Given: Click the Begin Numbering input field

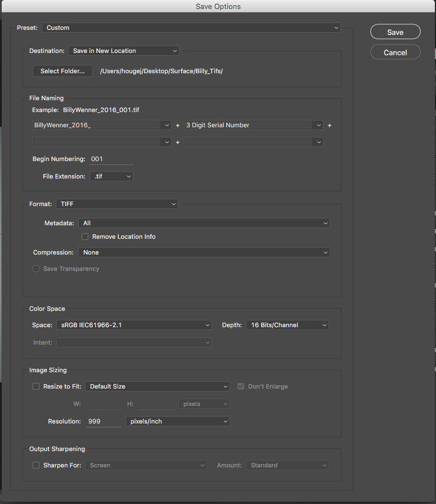Looking at the screenshot, I should click(111, 159).
